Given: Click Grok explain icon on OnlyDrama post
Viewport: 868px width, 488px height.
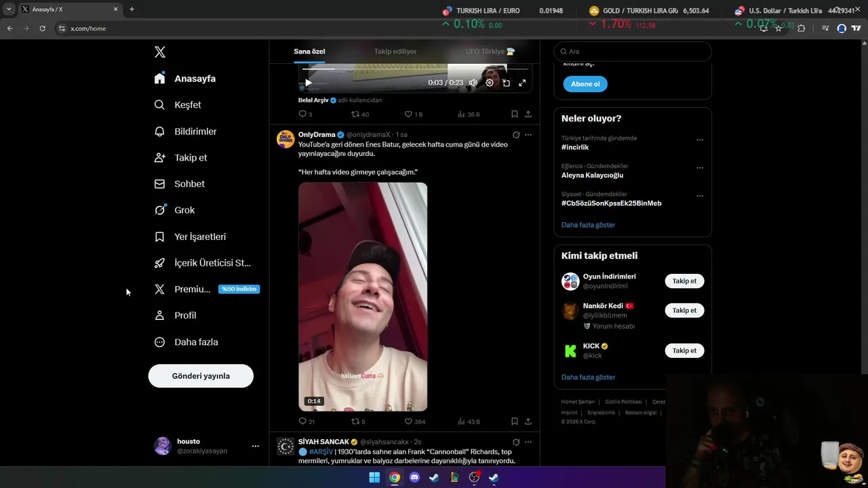Looking at the screenshot, I should (516, 135).
